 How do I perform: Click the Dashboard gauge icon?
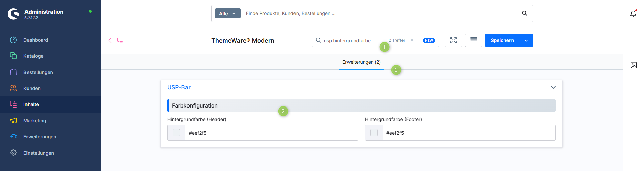click(13, 40)
